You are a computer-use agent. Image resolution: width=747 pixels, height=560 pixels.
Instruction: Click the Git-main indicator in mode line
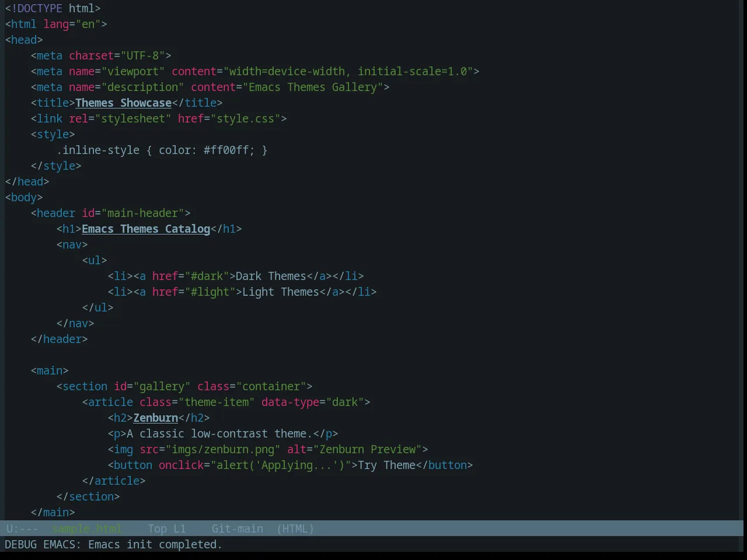[237, 528]
